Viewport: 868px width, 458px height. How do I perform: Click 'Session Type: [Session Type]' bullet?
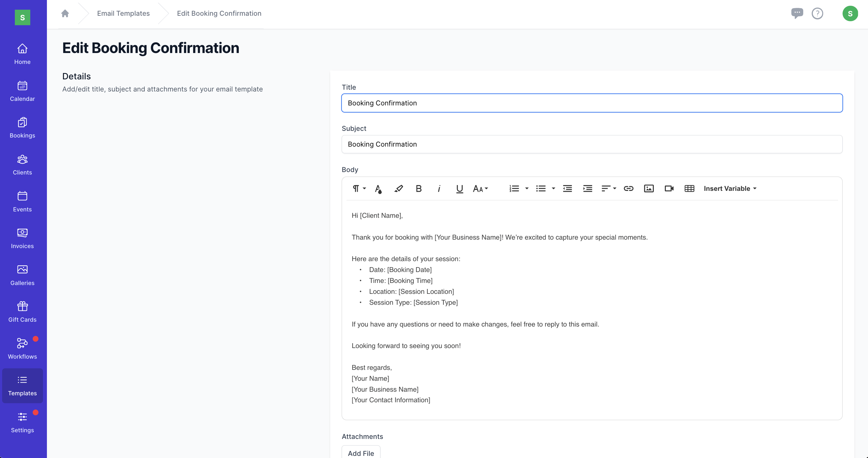pos(413,303)
